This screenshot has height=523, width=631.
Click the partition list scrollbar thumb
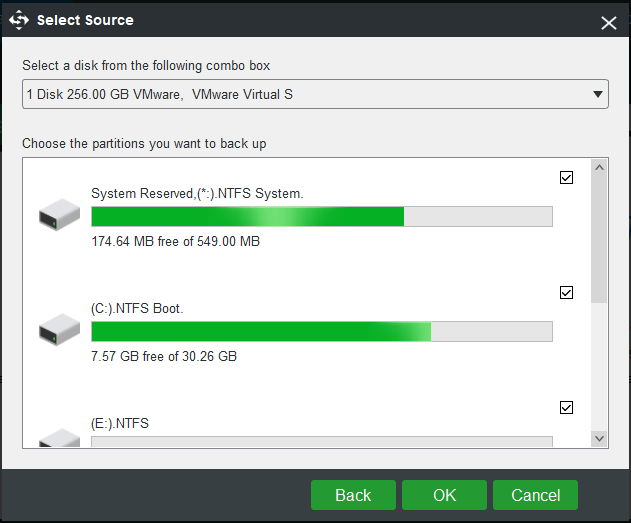(x=599, y=239)
